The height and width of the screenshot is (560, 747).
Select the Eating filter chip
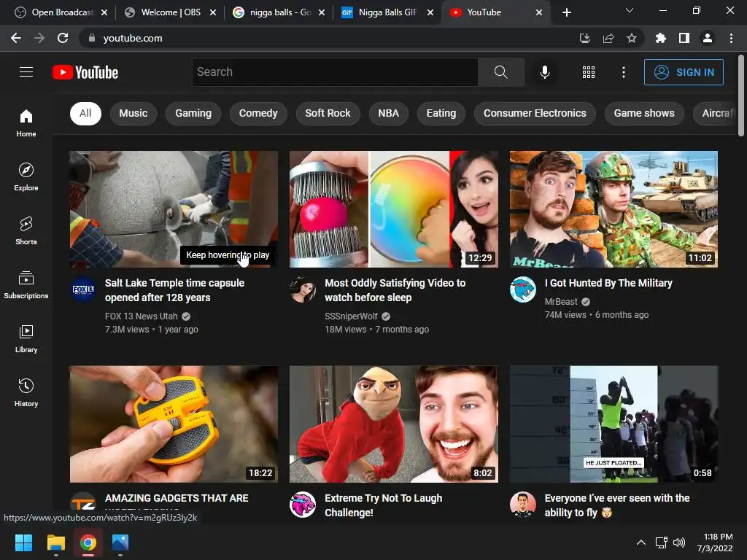click(441, 113)
